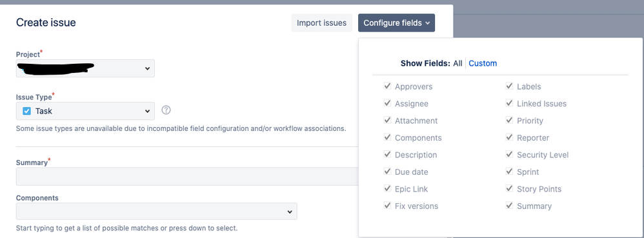
Task: Open the Configure fields dropdown
Action: point(396,23)
